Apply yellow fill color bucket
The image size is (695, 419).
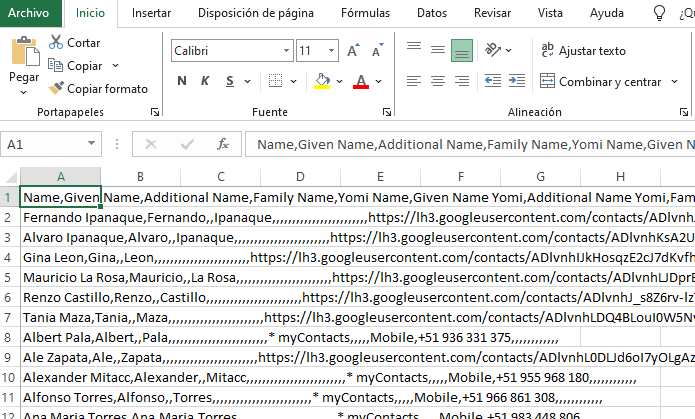coord(322,81)
